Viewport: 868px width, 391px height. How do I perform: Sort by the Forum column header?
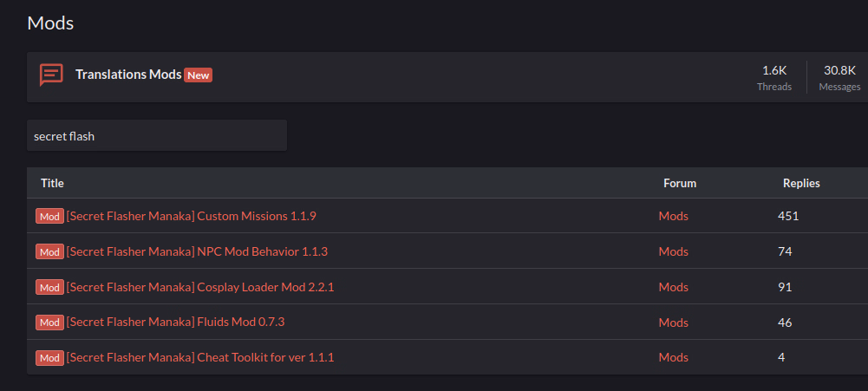click(x=680, y=183)
